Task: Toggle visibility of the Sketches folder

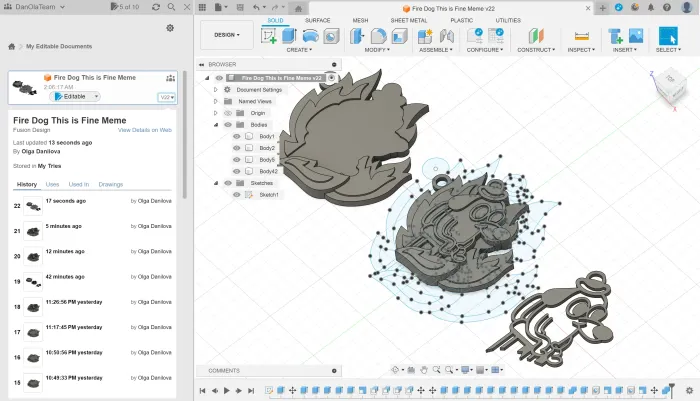Action: pyautogui.click(x=228, y=183)
